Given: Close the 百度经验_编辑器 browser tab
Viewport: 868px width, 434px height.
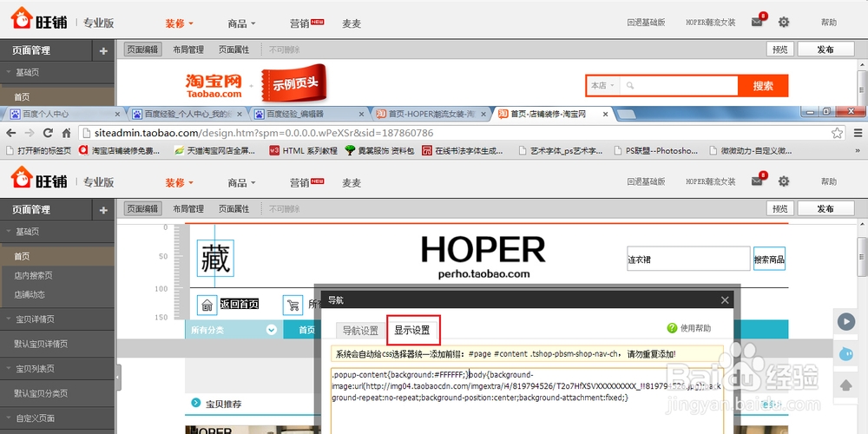Looking at the screenshot, I should coord(361,114).
